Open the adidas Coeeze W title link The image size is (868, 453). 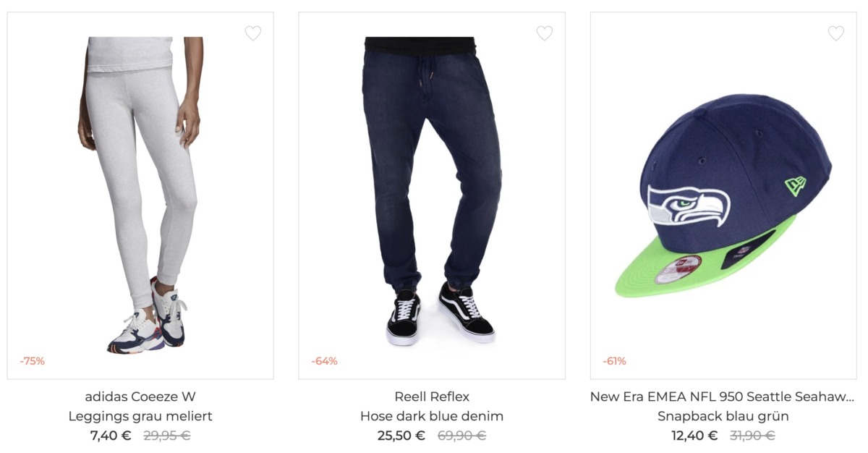point(140,397)
